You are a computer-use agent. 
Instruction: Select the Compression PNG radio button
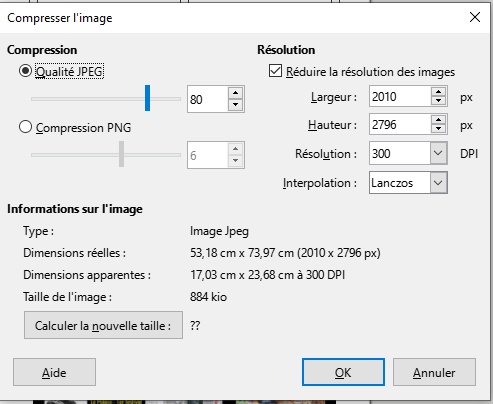coord(25,127)
